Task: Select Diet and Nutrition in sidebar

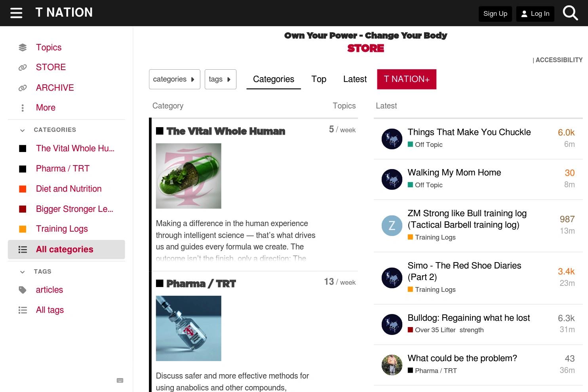Action: pyautogui.click(x=69, y=189)
